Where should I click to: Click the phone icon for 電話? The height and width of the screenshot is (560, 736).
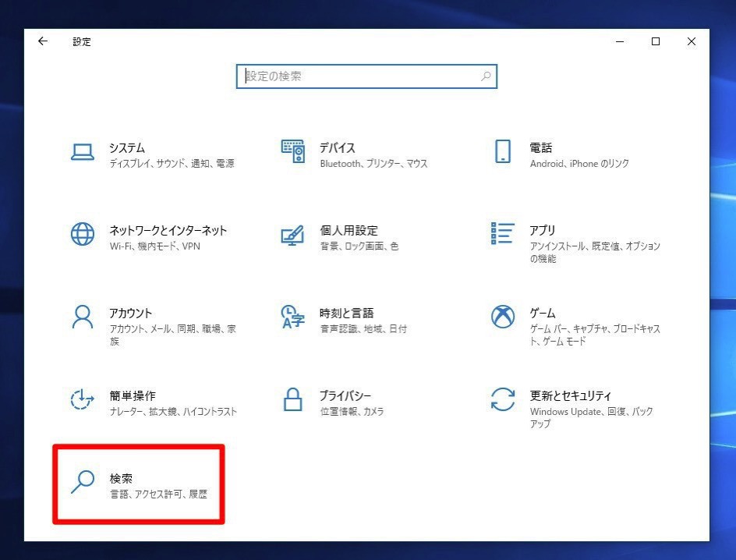click(x=503, y=151)
